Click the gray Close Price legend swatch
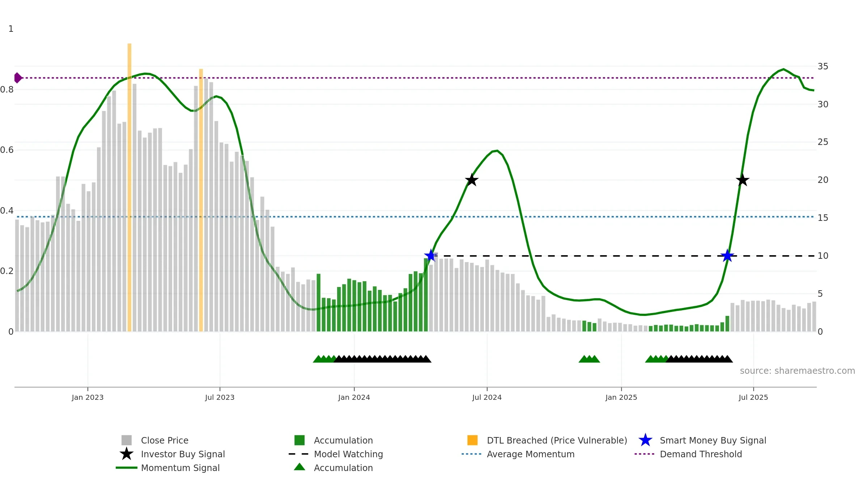 (126, 440)
